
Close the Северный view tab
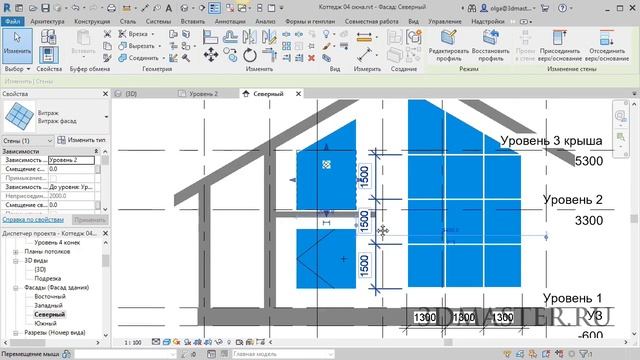pyautogui.click(x=298, y=94)
